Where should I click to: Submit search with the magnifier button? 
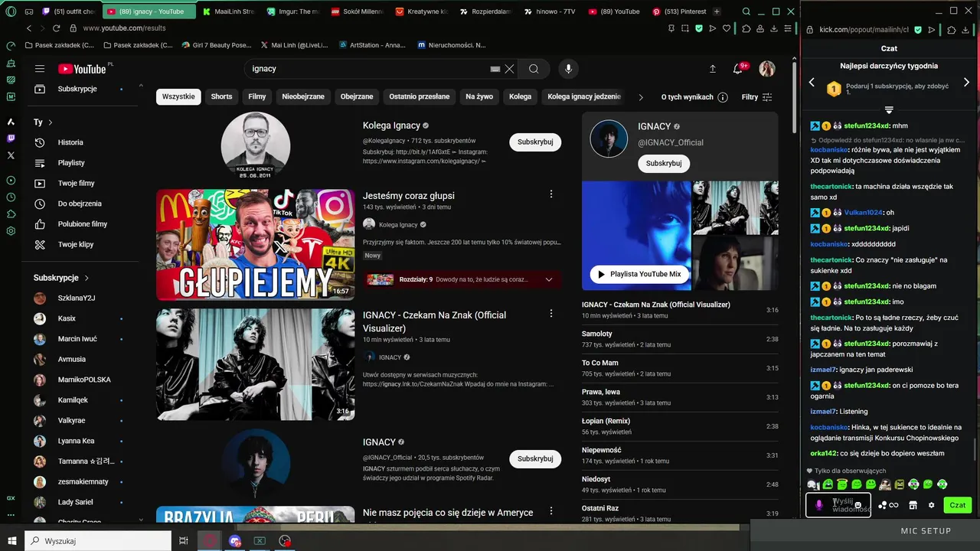click(x=534, y=69)
